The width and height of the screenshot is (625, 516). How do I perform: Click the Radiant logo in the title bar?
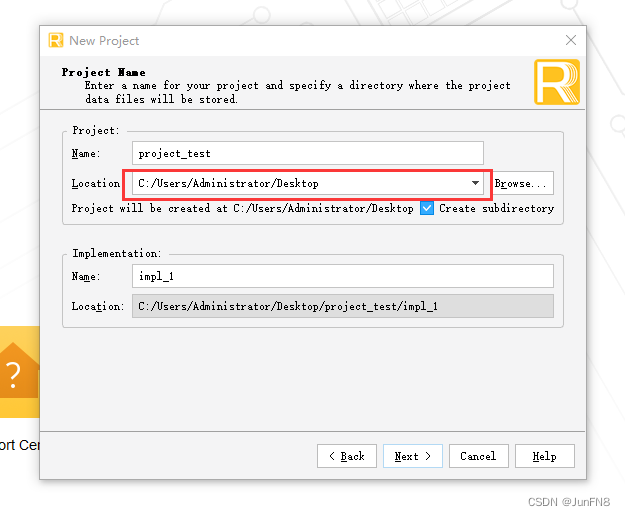click(x=56, y=40)
